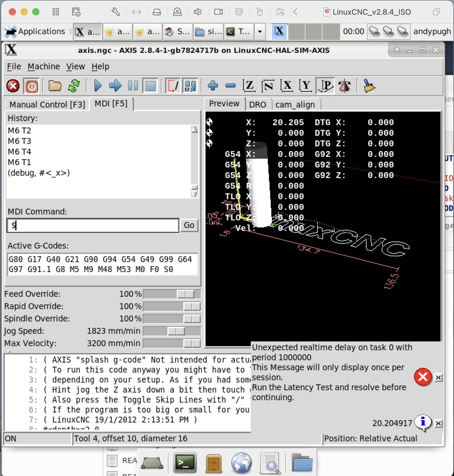This screenshot has width=454, height=476.
Task: Zoom in the preview with plus icon
Action: 213,86
